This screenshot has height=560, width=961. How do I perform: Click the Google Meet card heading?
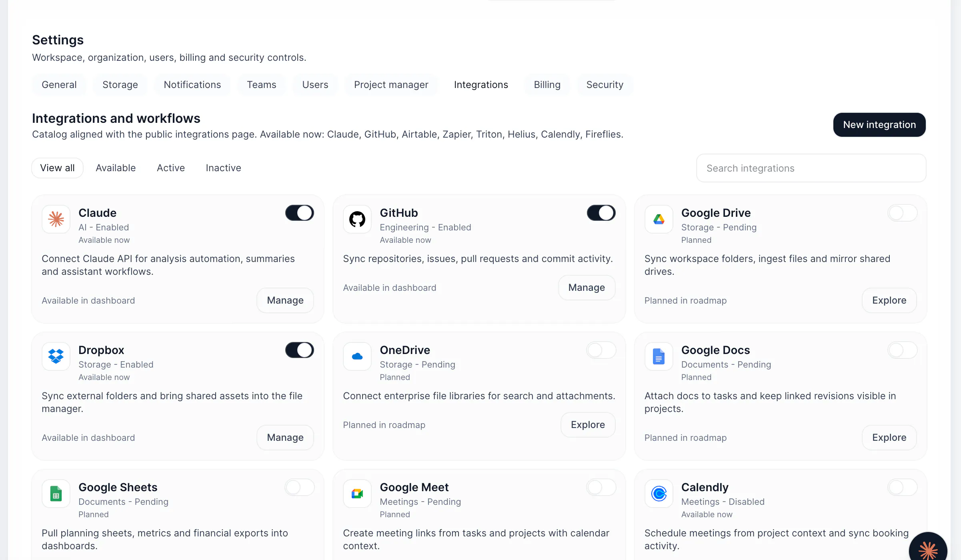coord(414,487)
